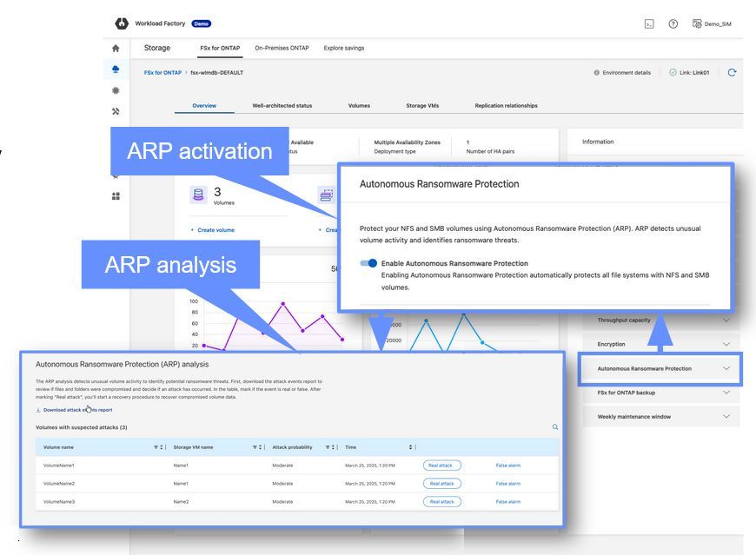This screenshot has width=756, height=555.
Task: Click download icon beside attack events report
Action: click(x=38, y=410)
